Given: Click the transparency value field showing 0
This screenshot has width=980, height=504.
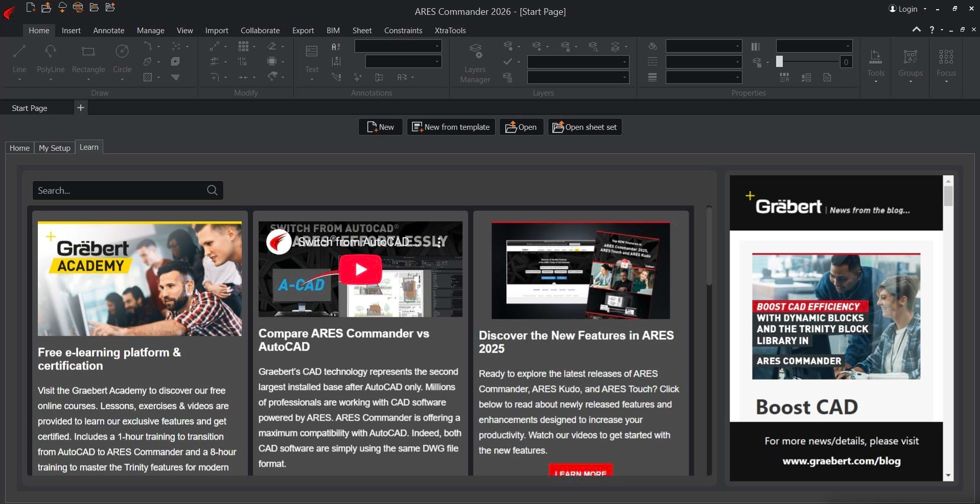Looking at the screenshot, I should pyautogui.click(x=846, y=62).
